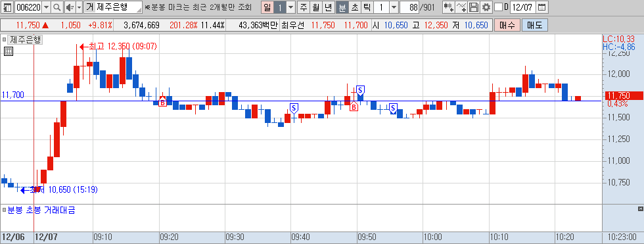Viewport: 644px width, 244px height.
Task: Toggle the D checkbox next to date
Action: 498,7
